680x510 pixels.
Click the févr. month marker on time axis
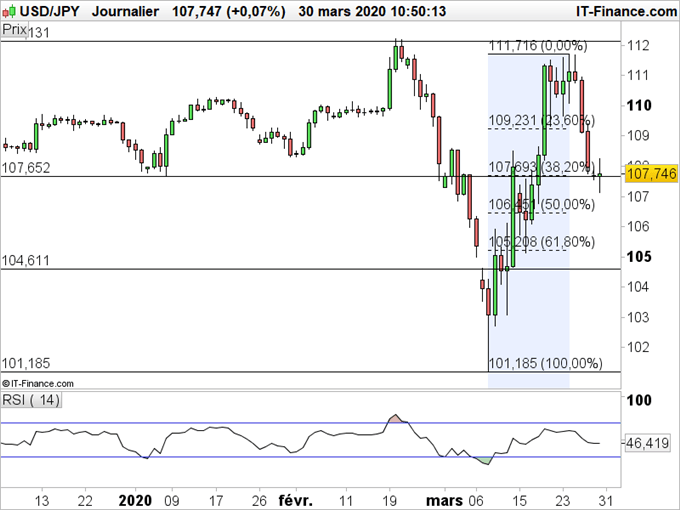coord(295,500)
